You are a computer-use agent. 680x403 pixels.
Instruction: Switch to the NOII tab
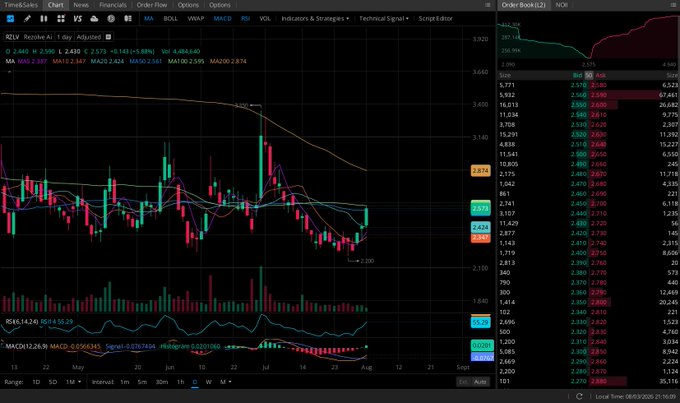562,5
